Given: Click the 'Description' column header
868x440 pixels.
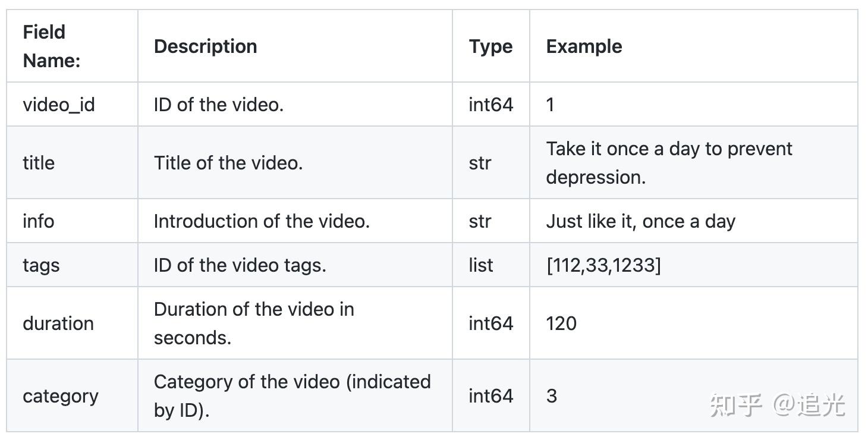Looking at the screenshot, I should pyautogui.click(x=205, y=46).
